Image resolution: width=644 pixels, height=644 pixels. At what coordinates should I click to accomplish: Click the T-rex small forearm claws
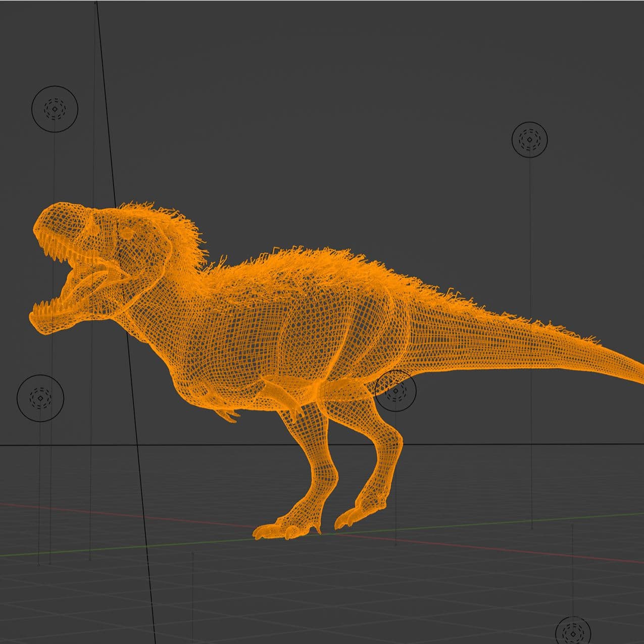[x=227, y=415]
